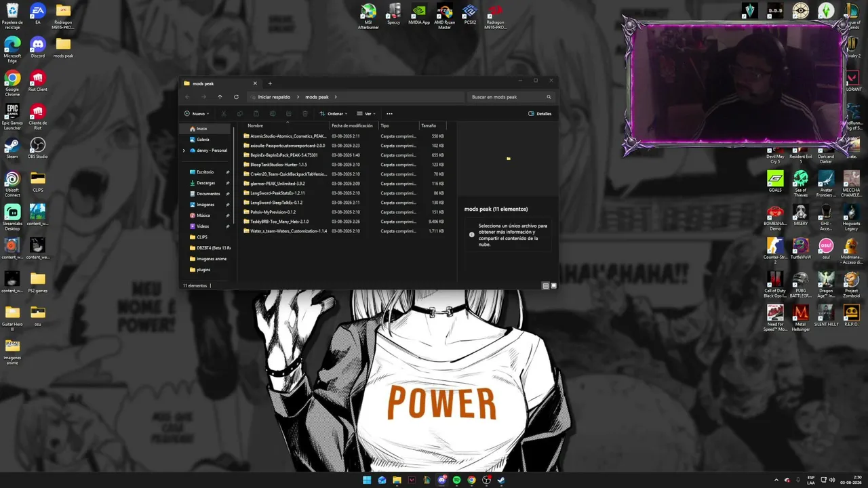Switch to details list view in status bar
868x488 pixels.
pos(546,286)
